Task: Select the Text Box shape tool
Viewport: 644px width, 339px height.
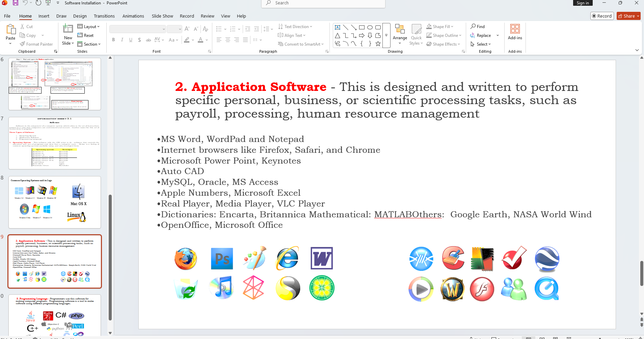Action: click(338, 27)
